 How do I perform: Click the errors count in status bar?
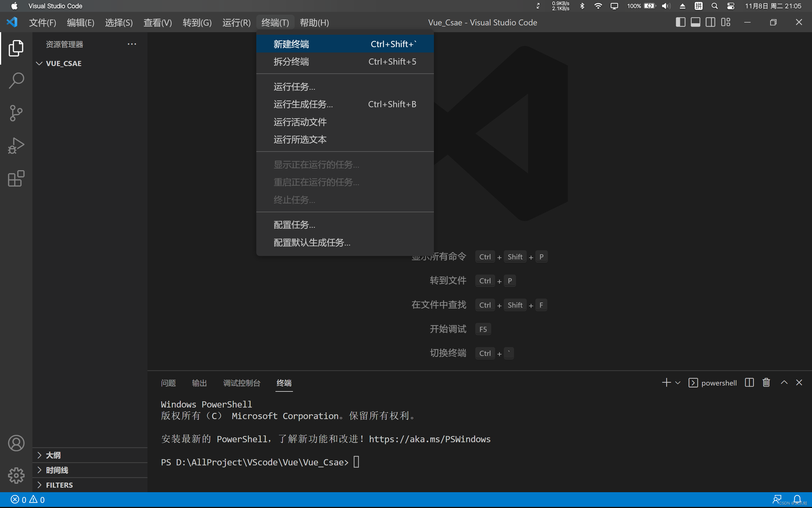19,500
